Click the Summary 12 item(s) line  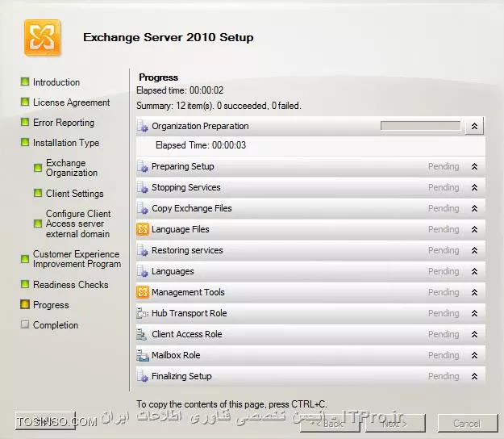click(219, 106)
